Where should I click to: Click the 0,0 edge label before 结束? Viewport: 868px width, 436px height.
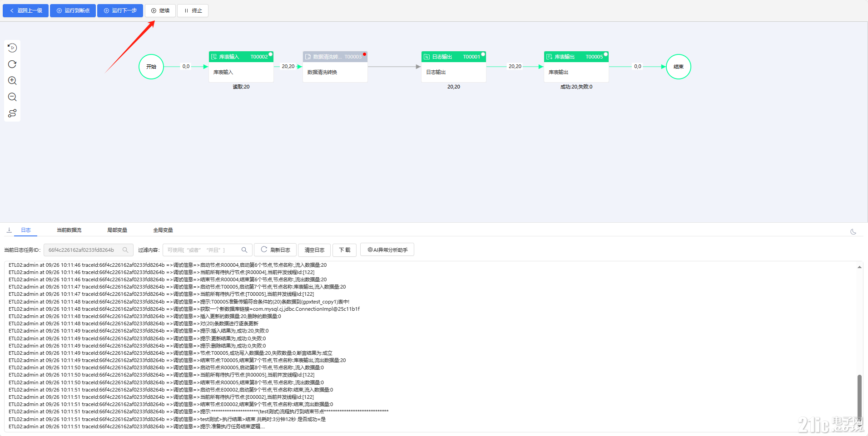(638, 66)
